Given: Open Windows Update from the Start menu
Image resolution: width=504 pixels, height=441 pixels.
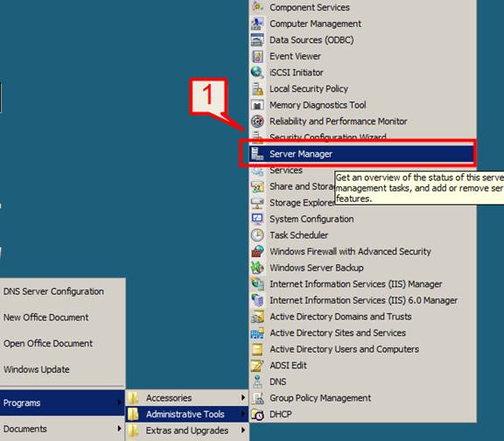Looking at the screenshot, I should tap(37, 369).
